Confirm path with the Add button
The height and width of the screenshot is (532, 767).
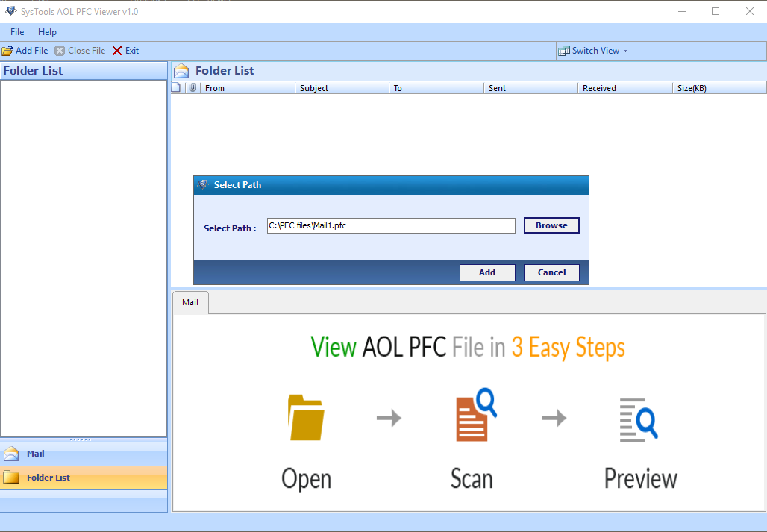click(487, 272)
